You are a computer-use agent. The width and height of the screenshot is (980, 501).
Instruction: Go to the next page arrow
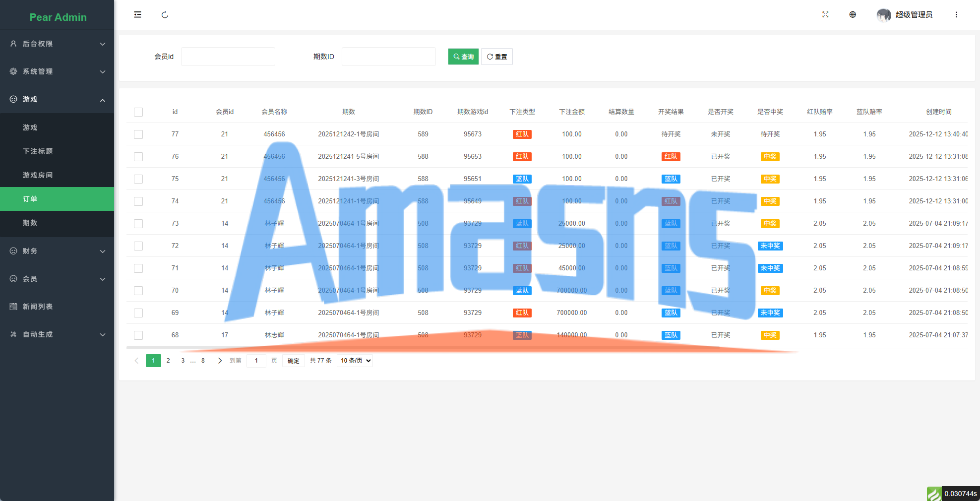point(220,361)
